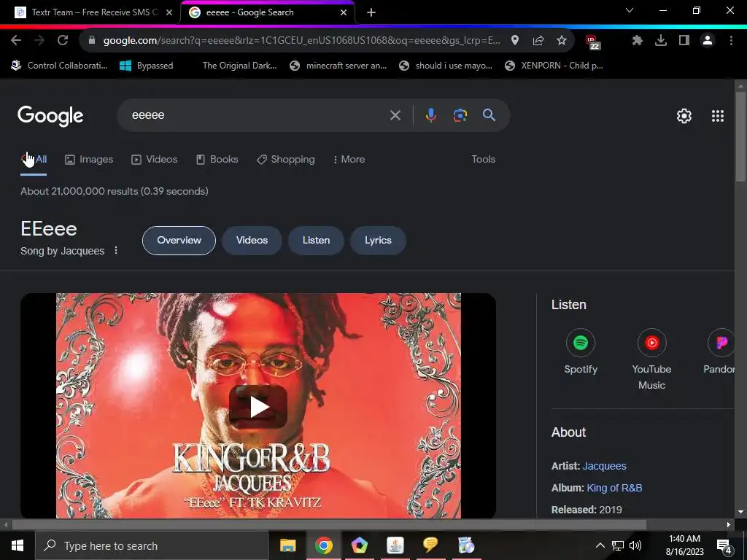Open tab search chevron in title bar

630,10
